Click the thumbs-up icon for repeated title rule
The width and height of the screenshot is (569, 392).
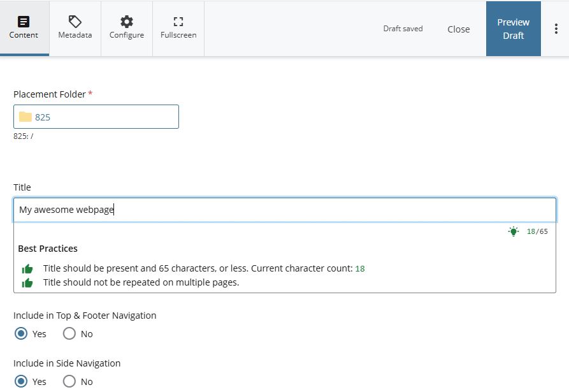click(27, 283)
